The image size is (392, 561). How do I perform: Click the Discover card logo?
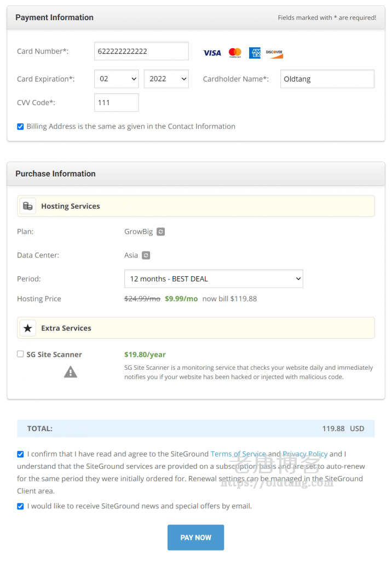274,53
